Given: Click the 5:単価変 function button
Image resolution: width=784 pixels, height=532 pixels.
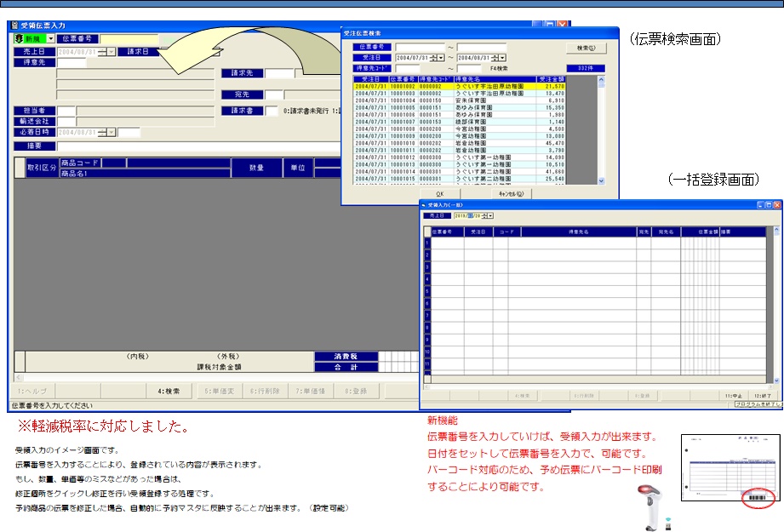Looking at the screenshot, I should (x=220, y=391).
